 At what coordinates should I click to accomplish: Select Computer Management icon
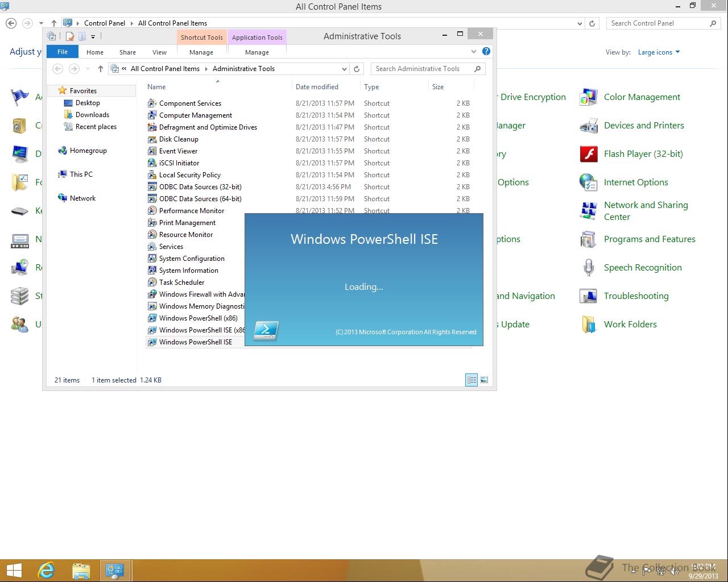(x=152, y=115)
